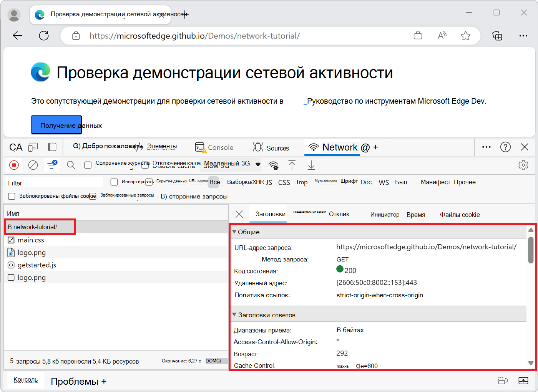Select the network-tutorial/ request row
This screenshot has width=538, height=392.
tap(116, 227)
